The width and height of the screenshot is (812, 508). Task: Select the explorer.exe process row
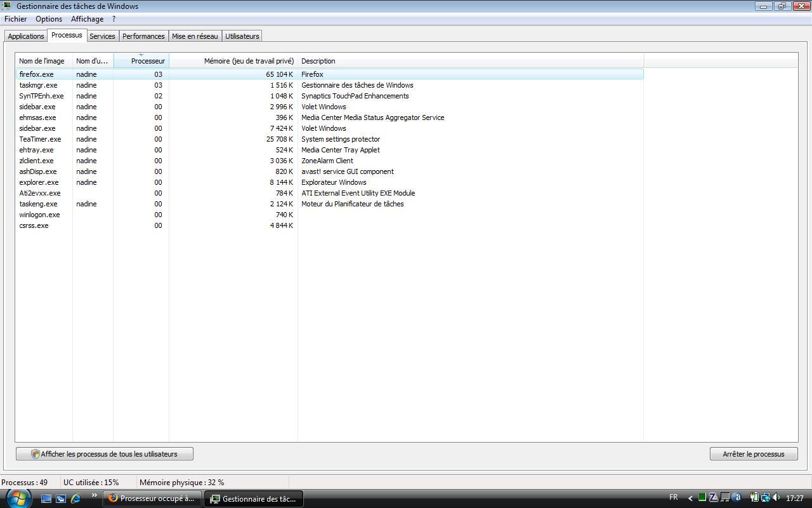(330, 182)
